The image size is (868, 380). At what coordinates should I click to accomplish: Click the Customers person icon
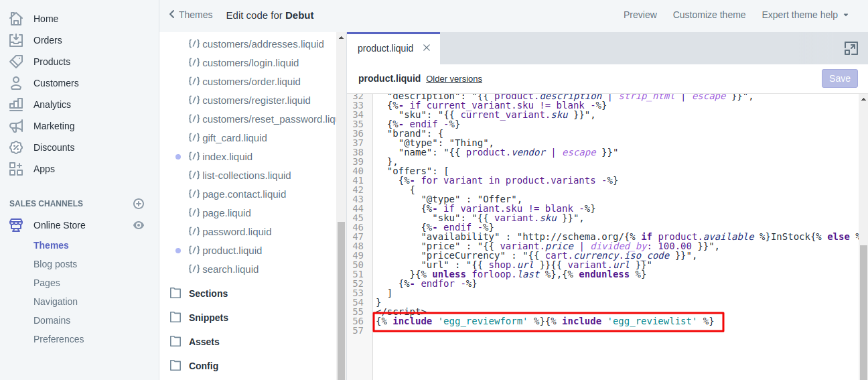[16, 83]
